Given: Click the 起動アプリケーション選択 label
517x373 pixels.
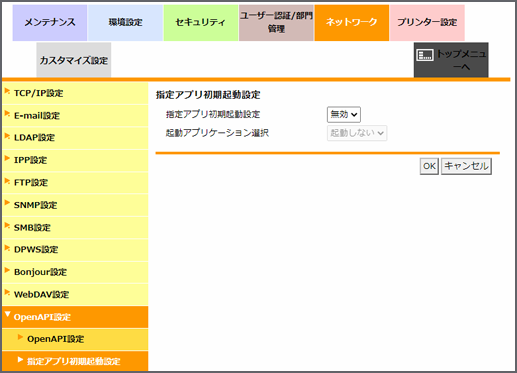Looking at the screenshot, I should tap(217, 133).
